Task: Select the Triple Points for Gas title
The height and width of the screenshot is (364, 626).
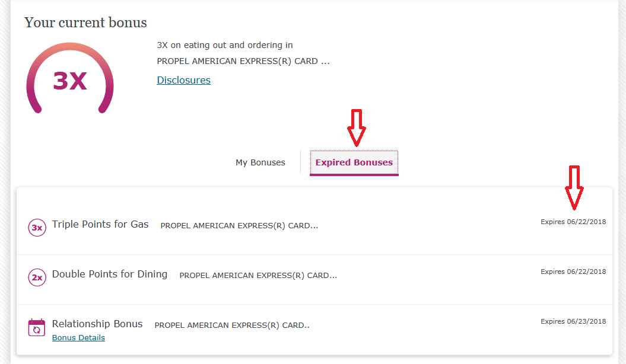Action: click(x=100, y=225)
